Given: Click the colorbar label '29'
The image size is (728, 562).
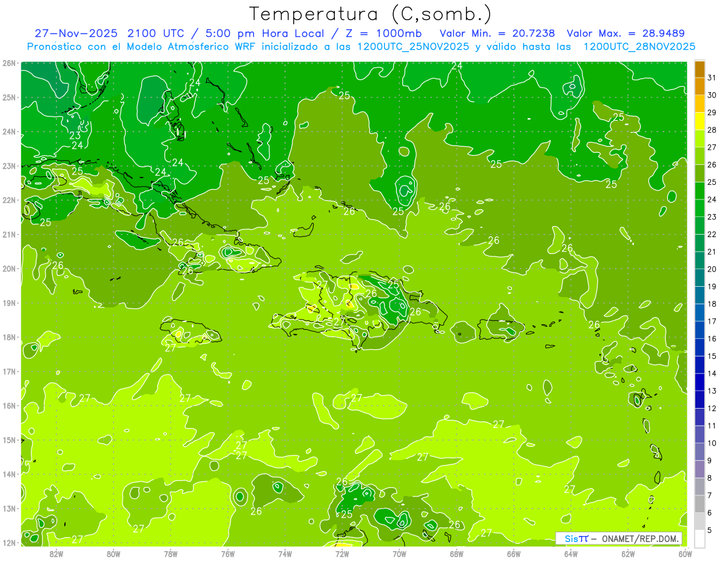Looking at the screenshot, I should [712, 113].
